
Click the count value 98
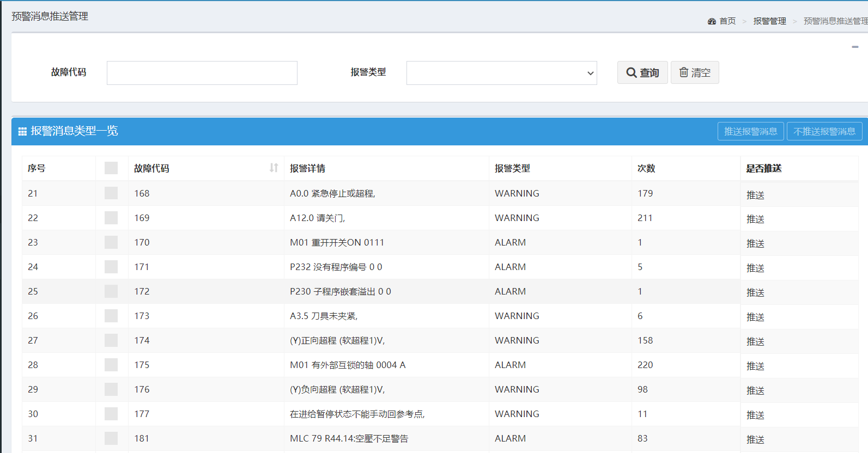643,389
